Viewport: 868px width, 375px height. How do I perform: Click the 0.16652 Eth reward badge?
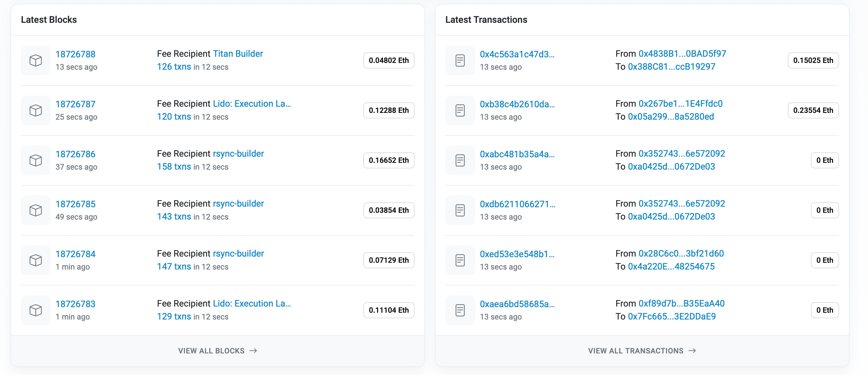click(389, 160)
